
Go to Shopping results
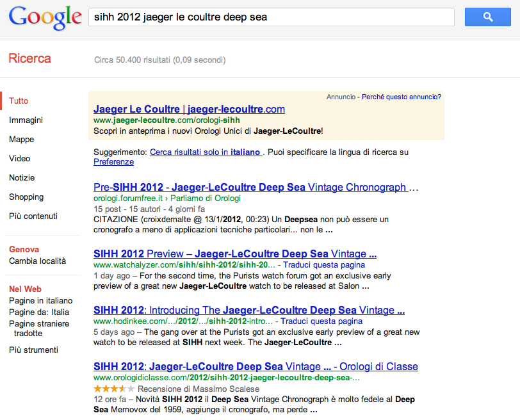tap(26, 197)
